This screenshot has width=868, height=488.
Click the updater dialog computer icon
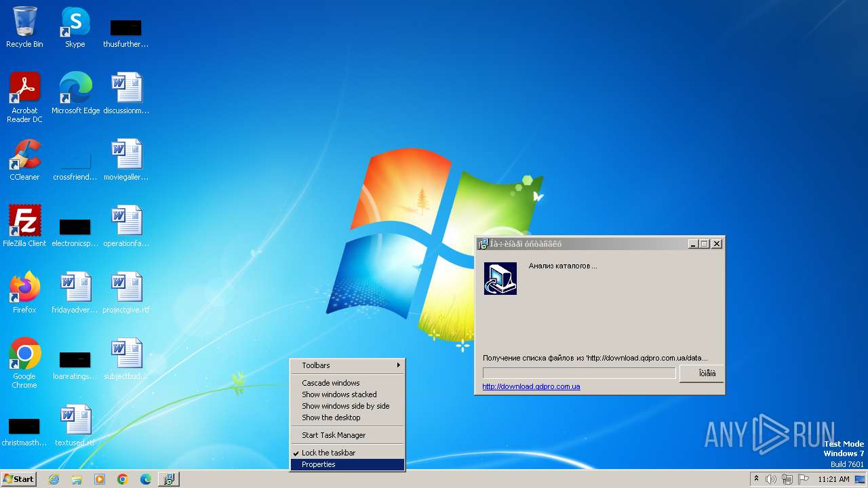pos(500,279)
